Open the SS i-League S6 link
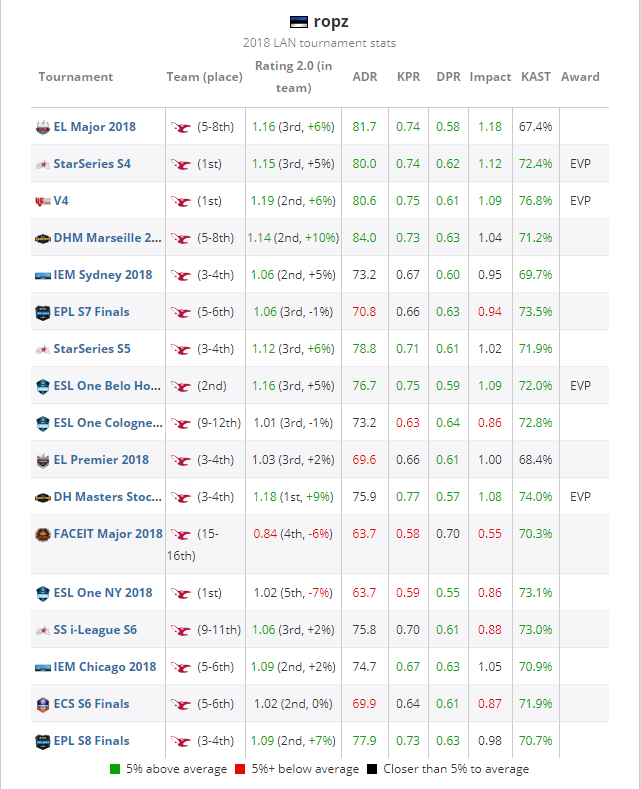This screenshot has width=641, height=789. (95, 629)
